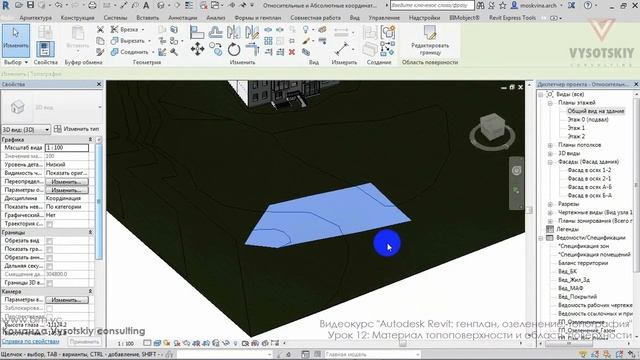Click the keyword search field in title bar
The image size is (640, 360).
(432, 5)
